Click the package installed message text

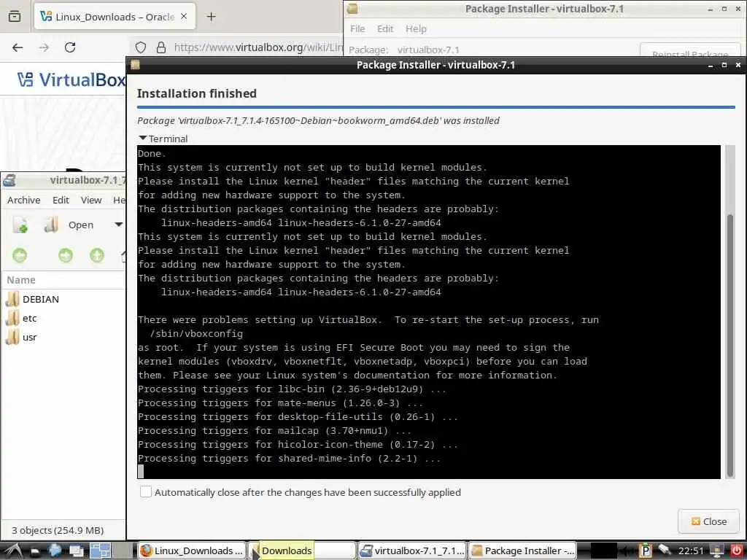318,120
